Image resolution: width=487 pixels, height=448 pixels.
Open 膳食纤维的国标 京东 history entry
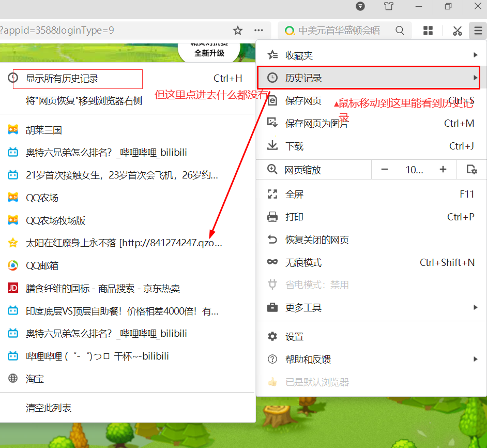tap(127, 288)
